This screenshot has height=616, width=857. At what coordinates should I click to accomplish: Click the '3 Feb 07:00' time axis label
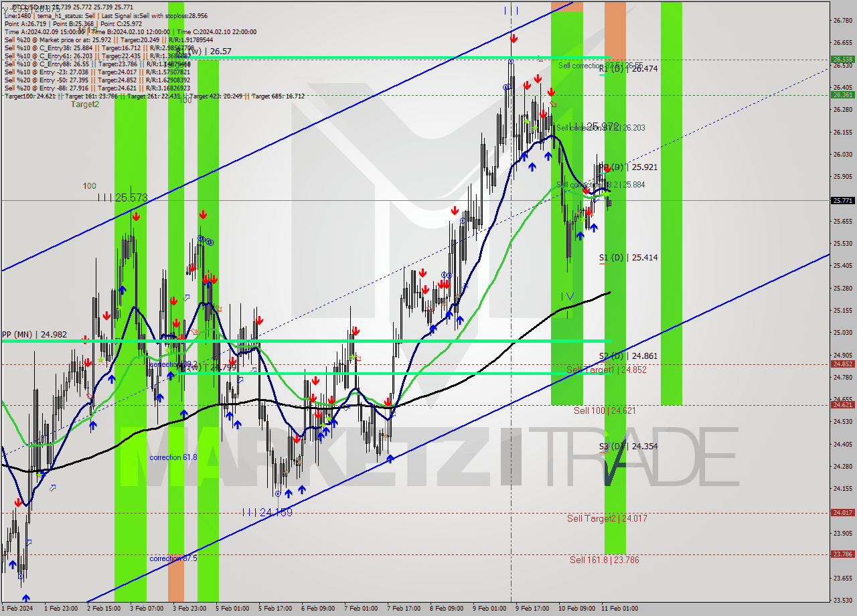point(147,609)
